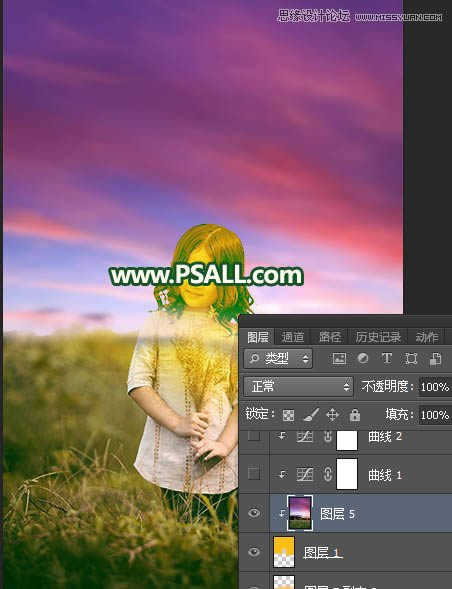Show the 曲线 2 layer visibility box
Screen dimensions: 452x589
coord(254,436)
